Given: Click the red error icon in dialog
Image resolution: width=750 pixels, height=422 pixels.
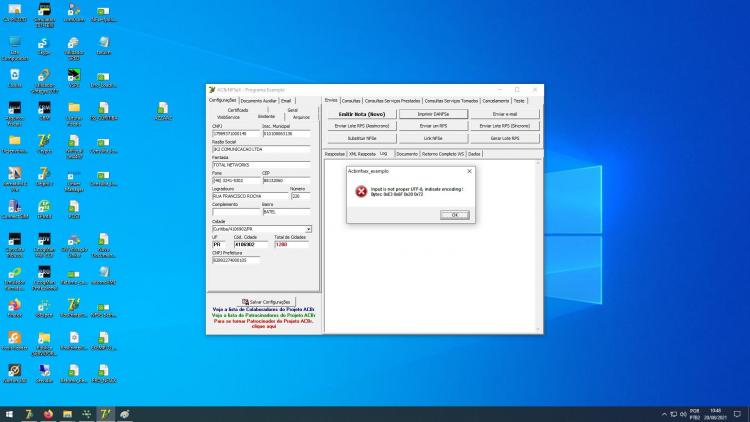Looking at the screenshot, I should click(x=361, y=191).
